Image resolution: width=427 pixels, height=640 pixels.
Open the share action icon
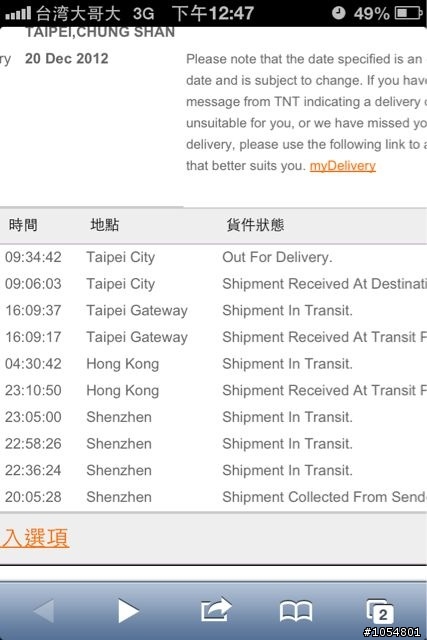216,610
